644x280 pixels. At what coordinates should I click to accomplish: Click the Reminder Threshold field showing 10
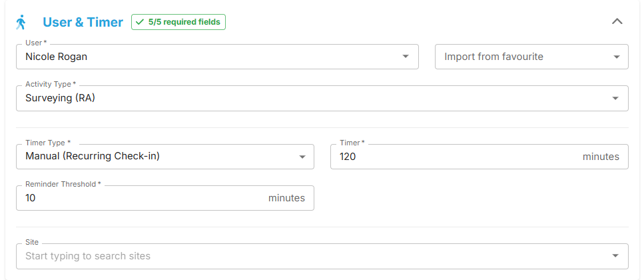click(165, 198)
